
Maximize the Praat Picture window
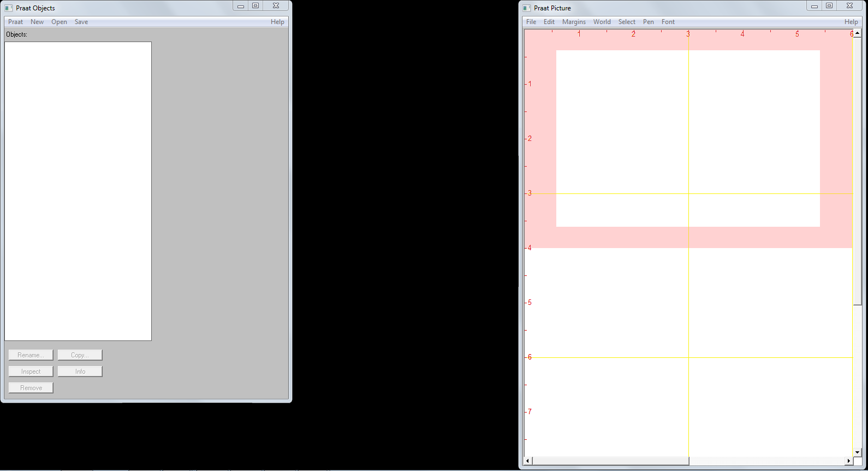(x=829, y=5)
